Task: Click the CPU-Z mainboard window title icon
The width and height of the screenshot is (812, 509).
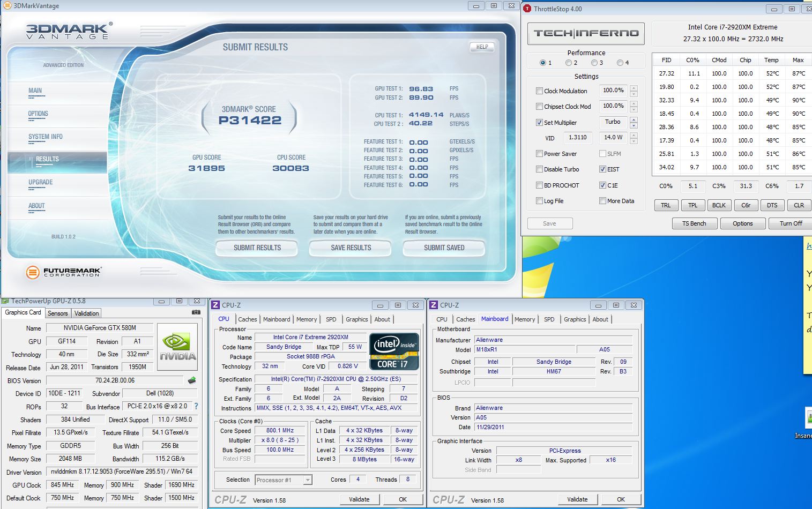Action: [434, 305]
